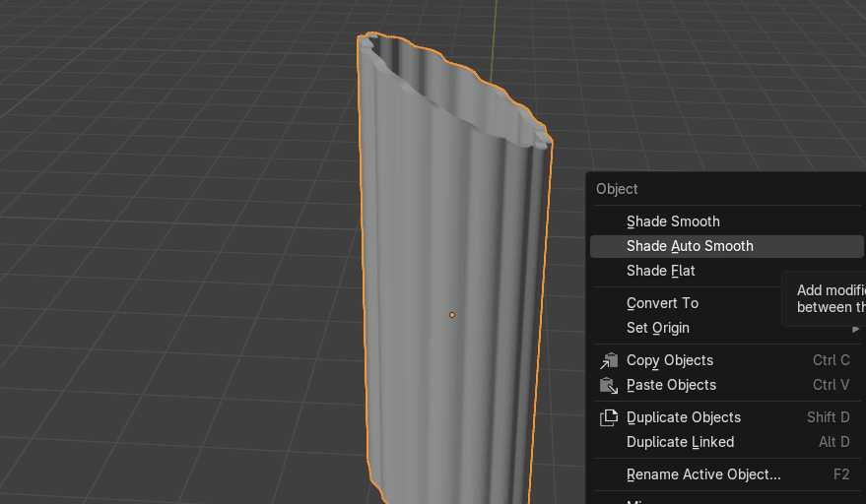This screenshot has width=866, height=504.
Task: Choose Shade Smooth from context menu
Action: [x=673, y=221]
